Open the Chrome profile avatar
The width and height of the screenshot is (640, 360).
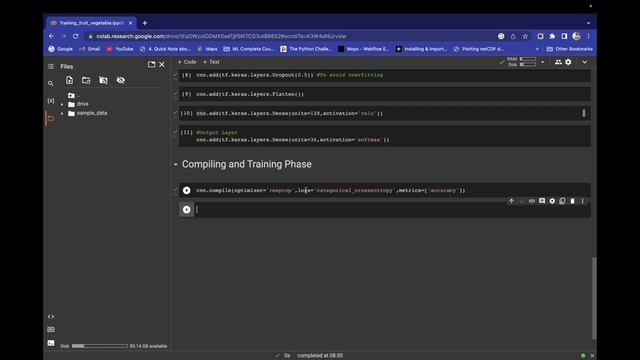(x=576, y=36)
